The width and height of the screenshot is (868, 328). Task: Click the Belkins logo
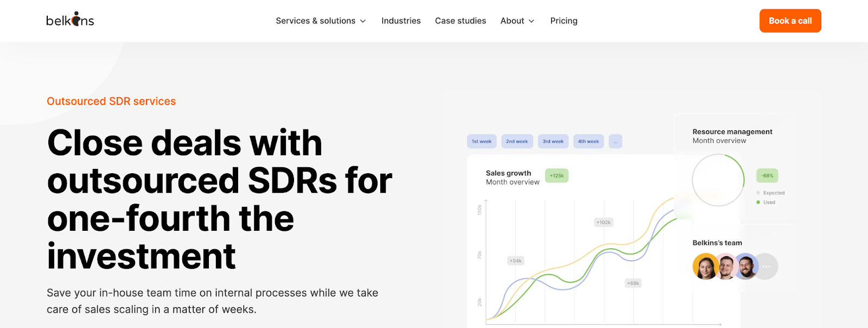coord(70,20)
